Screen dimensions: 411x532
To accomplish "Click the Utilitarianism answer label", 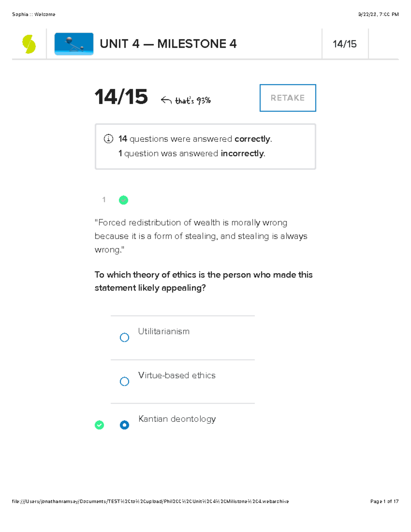I will (x=164, y=331).
